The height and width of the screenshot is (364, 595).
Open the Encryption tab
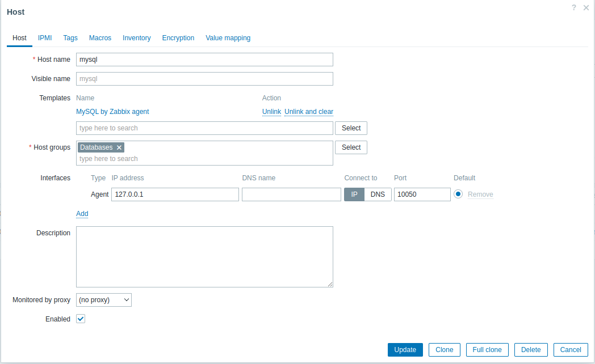(x=178, y=38)
